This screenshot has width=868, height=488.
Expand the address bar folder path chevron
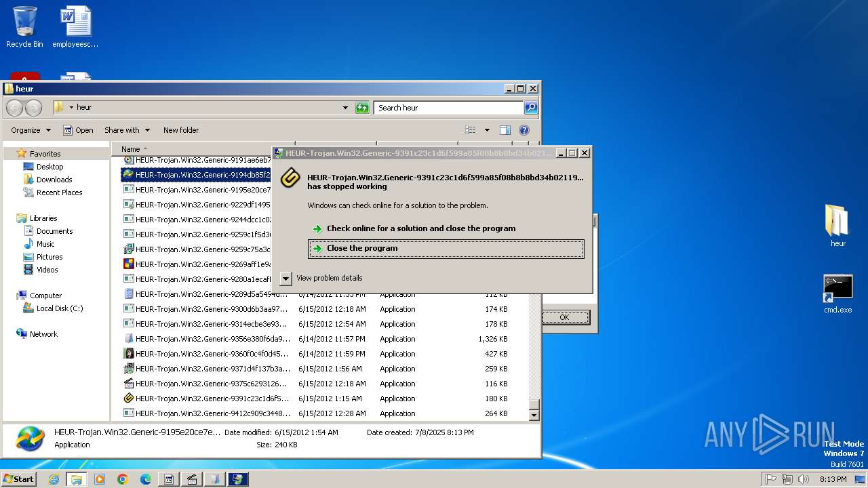click(71, 108)
